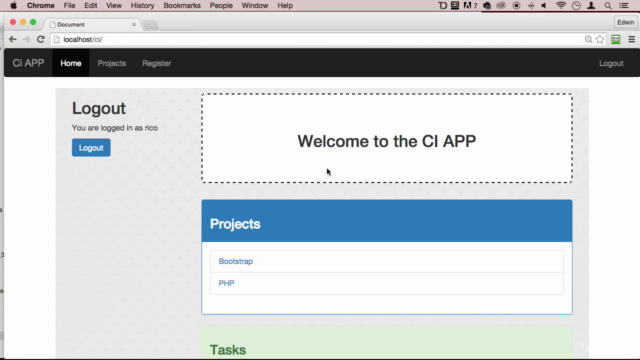Viewport: 640px width, 360px height.
Task: Click the Tasks panel heading
Action: pos(228,350)
